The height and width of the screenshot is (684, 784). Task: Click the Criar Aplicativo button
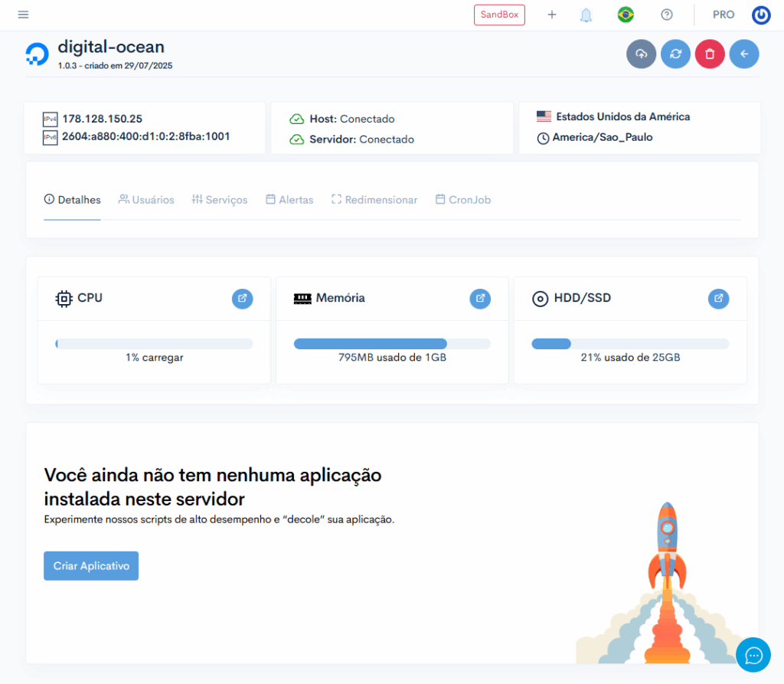point(91,566)
